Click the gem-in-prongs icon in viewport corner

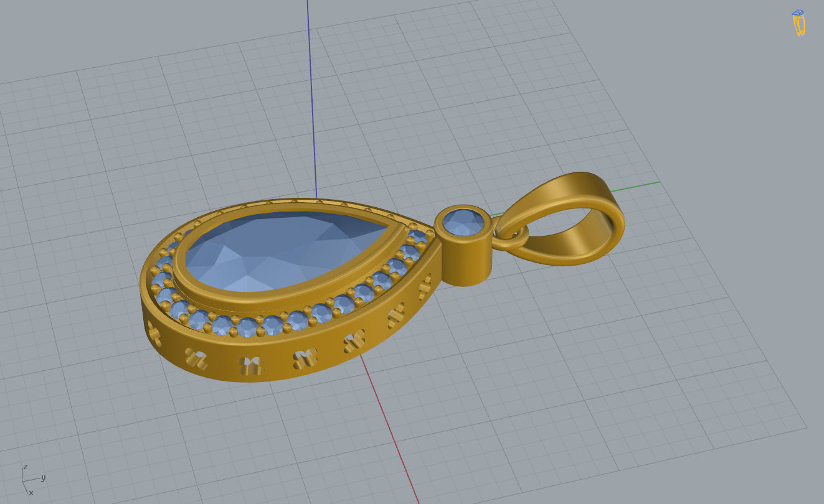tap(798, 22)
